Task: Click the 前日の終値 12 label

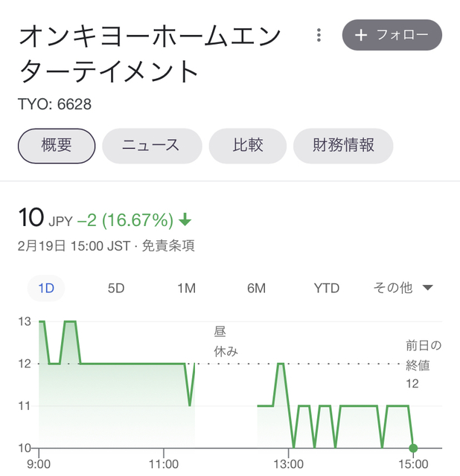Action: [x=424, y=364]
